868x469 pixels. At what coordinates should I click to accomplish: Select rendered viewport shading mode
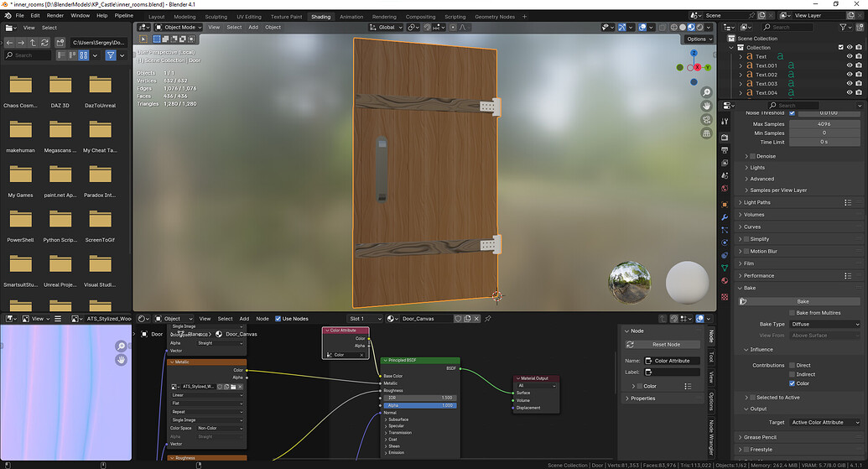[x=699, y=27]
